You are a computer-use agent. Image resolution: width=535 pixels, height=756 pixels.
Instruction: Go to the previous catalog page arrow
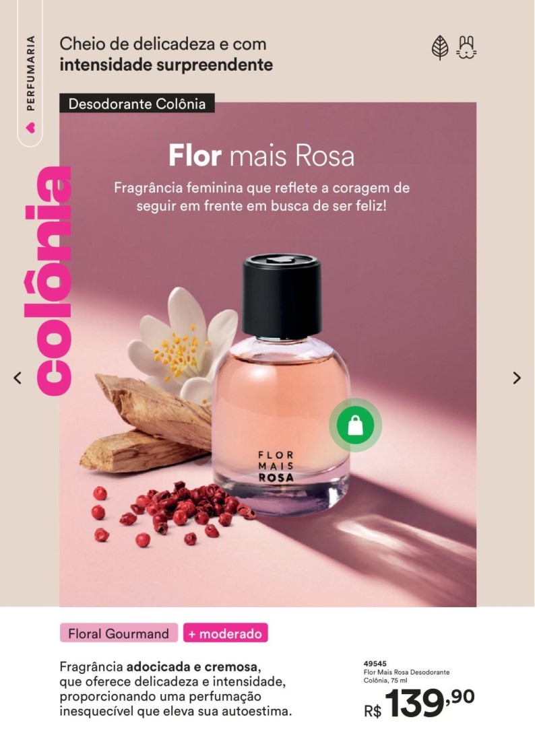(x=18, y=378)
